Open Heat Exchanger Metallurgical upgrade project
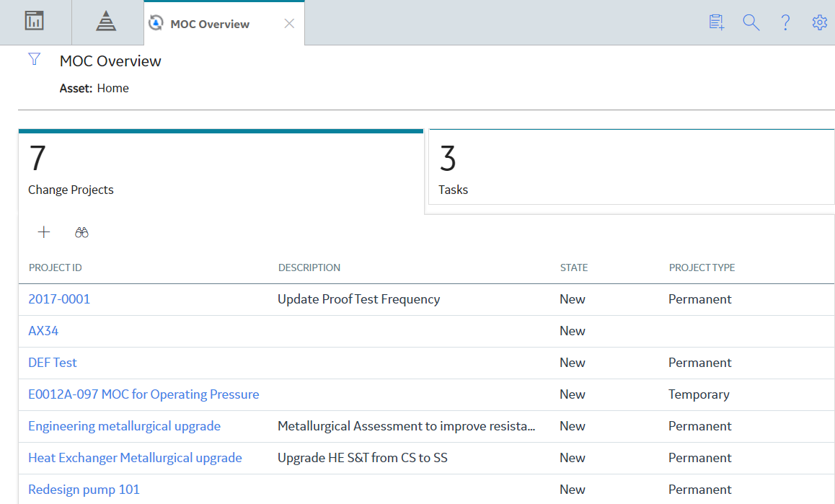 (135, 458)
